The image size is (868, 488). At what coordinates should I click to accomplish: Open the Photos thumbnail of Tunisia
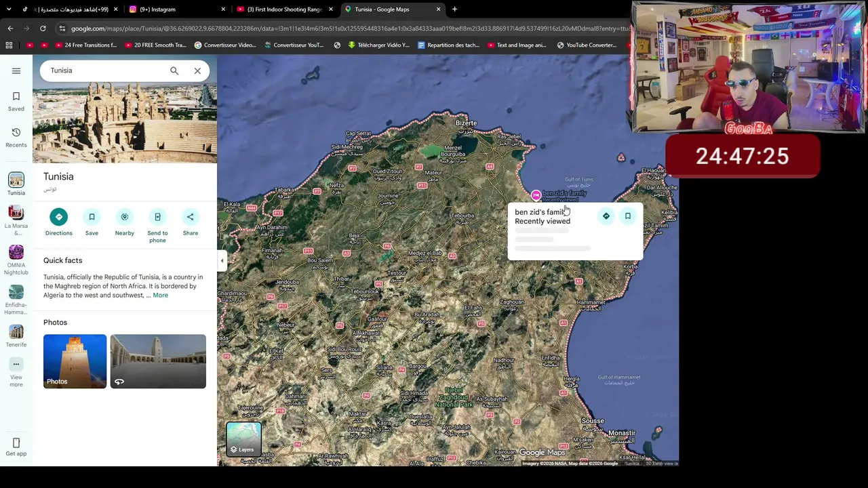pyautogui.click(x=75, y=361)
